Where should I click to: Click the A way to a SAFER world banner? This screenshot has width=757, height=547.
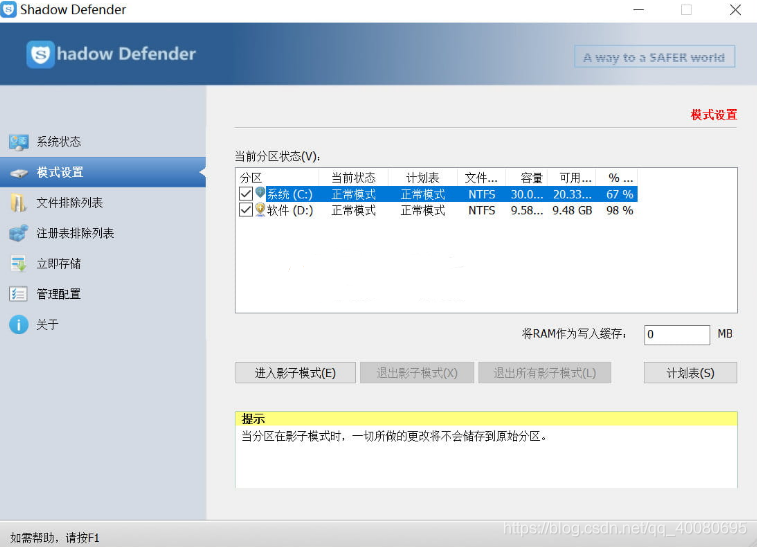655,57
